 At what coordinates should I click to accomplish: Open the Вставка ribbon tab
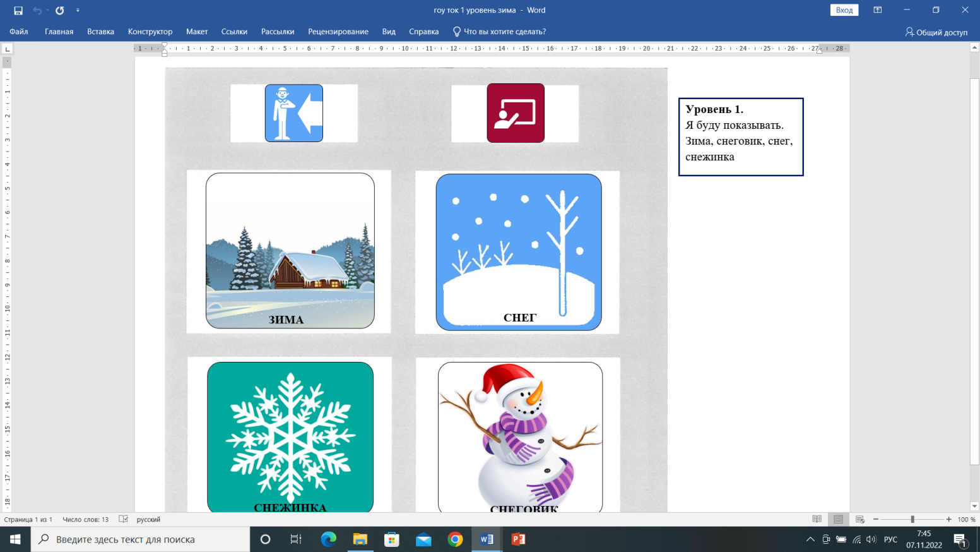[100, 32]
